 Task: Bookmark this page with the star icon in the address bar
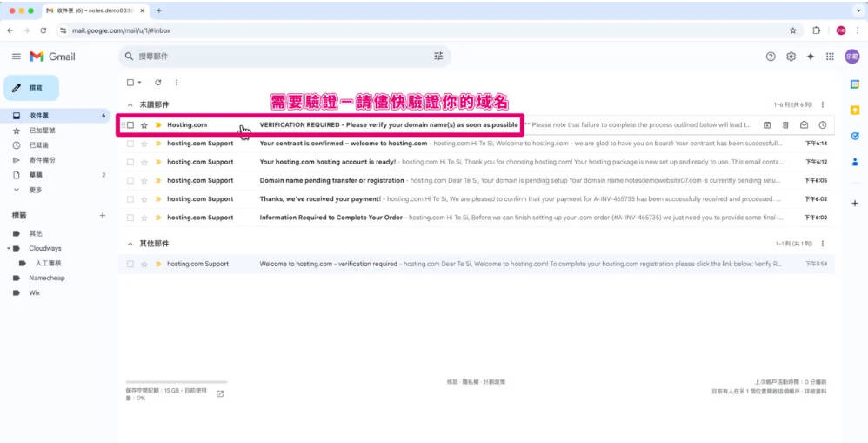coord(793,30)
